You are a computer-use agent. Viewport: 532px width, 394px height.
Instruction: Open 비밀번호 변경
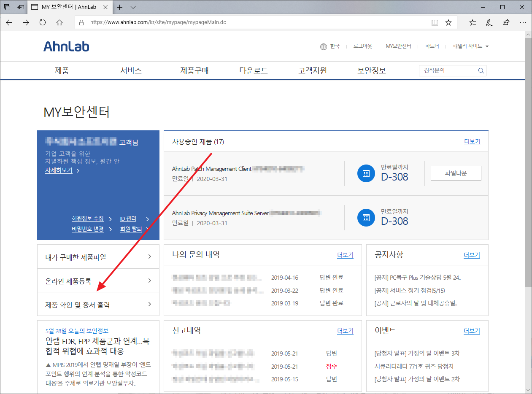click(87, 229)
